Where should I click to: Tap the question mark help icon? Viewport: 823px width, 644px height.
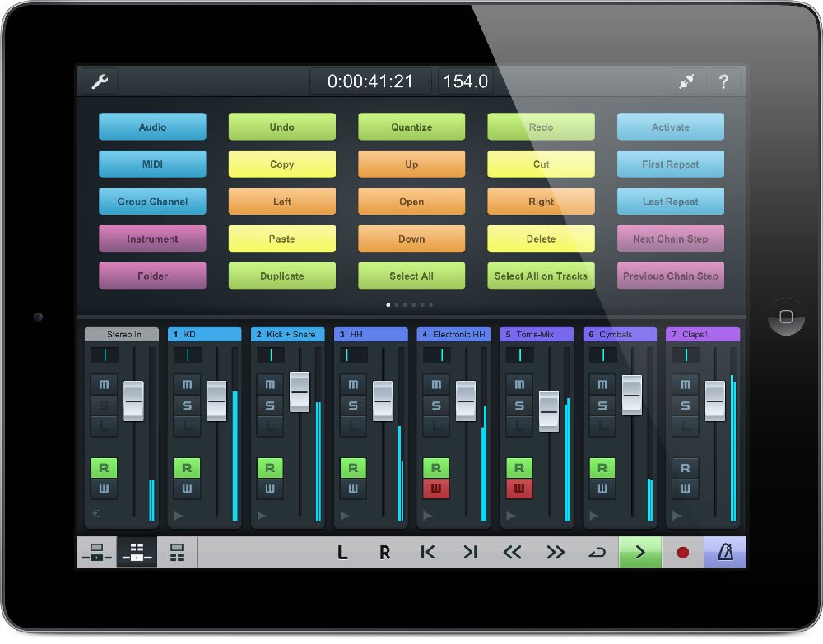723,81
